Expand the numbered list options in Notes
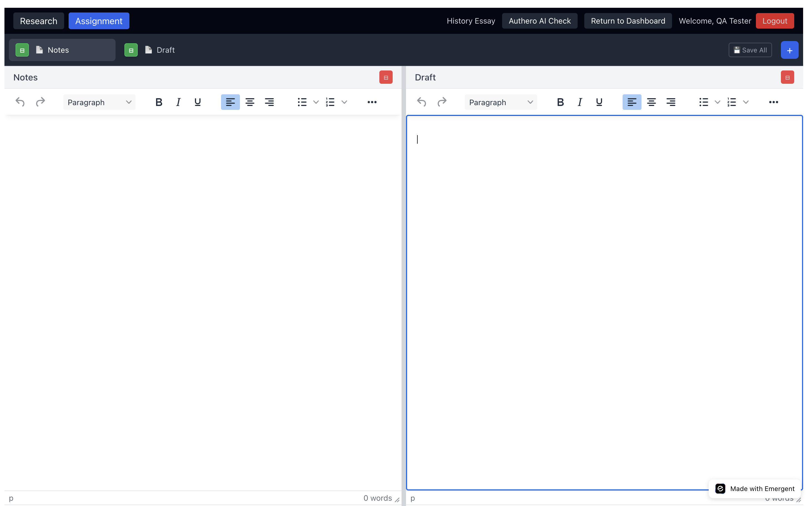812x506 pixels. coord(345,102)
